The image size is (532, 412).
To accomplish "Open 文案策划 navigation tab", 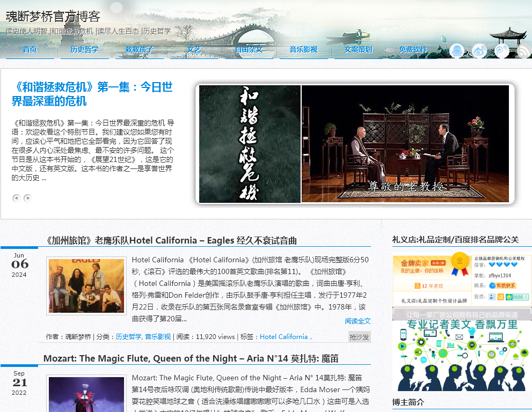I will [x=358, y=49].
